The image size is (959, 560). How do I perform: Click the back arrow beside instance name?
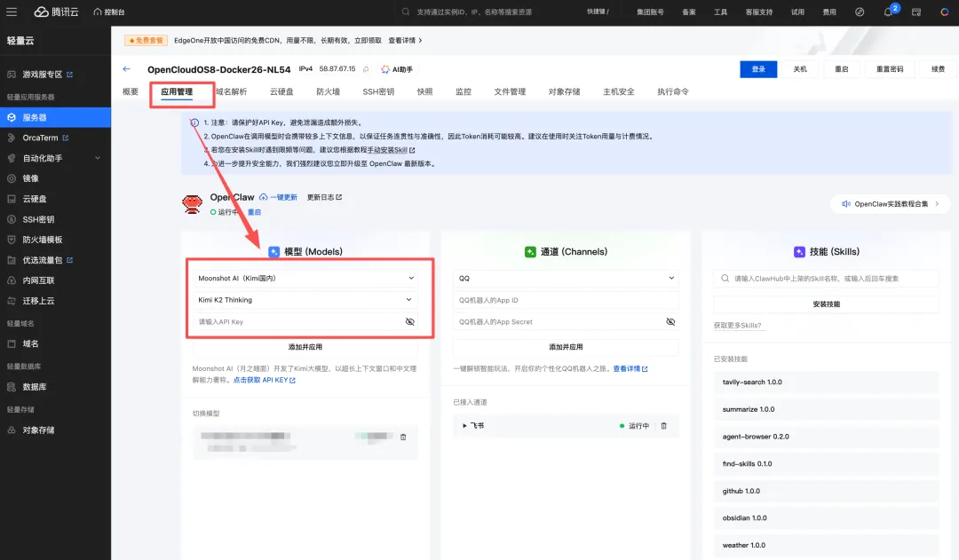127,69
